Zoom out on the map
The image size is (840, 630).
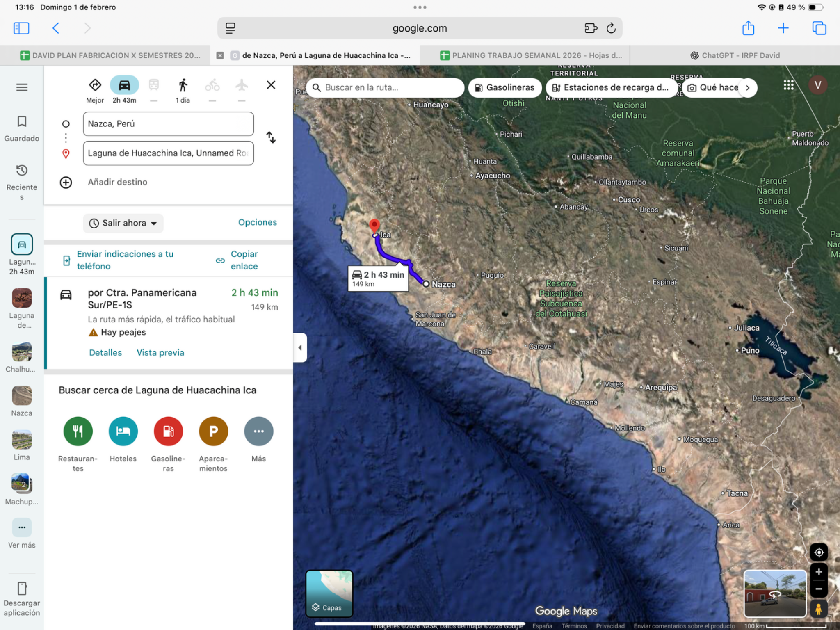[819, 589]
